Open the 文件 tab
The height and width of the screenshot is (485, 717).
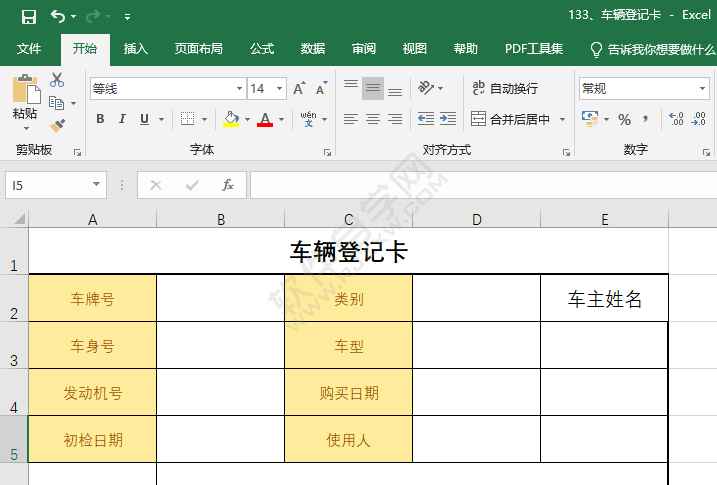point(29,49)
